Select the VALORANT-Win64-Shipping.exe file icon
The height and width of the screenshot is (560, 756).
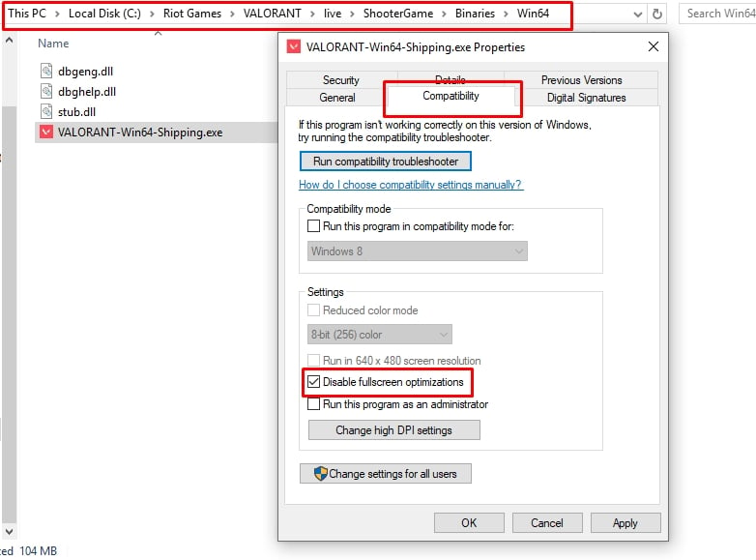point(46,133)
